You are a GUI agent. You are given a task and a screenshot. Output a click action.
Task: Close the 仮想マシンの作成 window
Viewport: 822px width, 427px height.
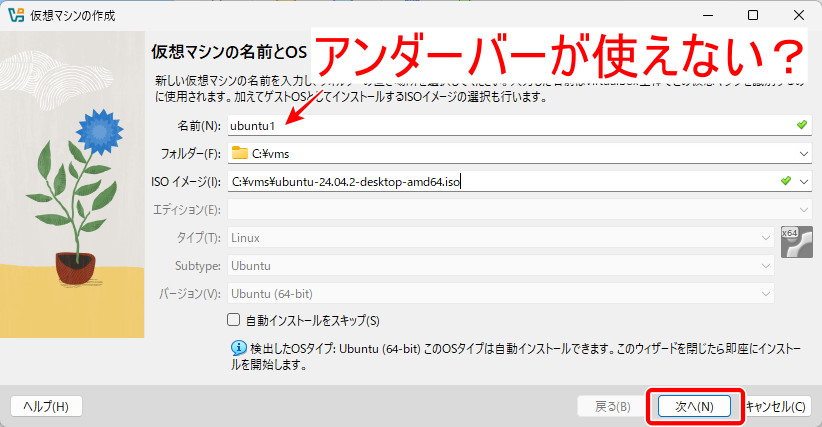tap(798, 15)
